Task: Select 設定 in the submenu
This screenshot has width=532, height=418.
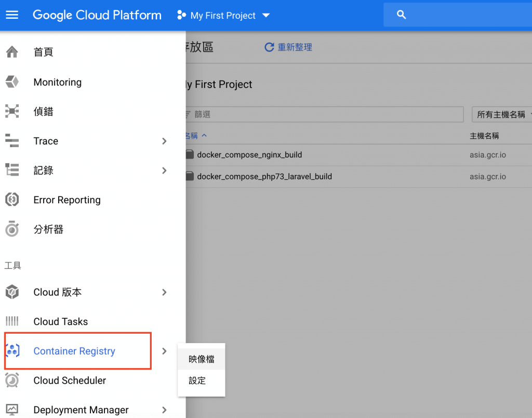Action: pyautogui.click(x=201, y=381)
